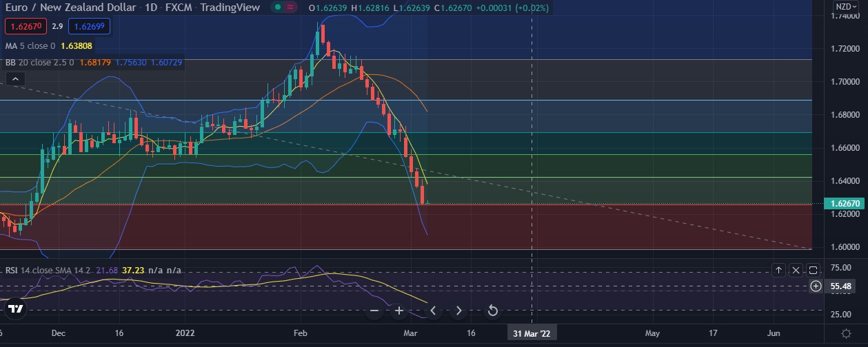The width and height of the screenshot is (868, 347).
Task: Click the BB lower value 1.60729
Action: [x=167, y=63]
